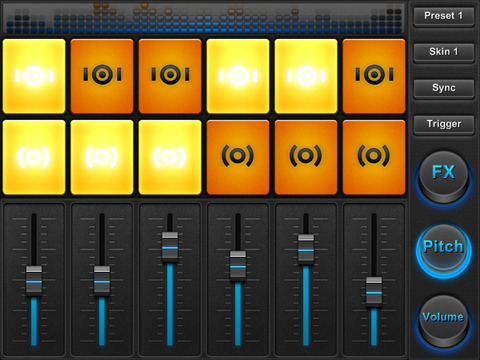The image size is (480, 360).
Task: Change the Skin 1 option
Action: 444,52
